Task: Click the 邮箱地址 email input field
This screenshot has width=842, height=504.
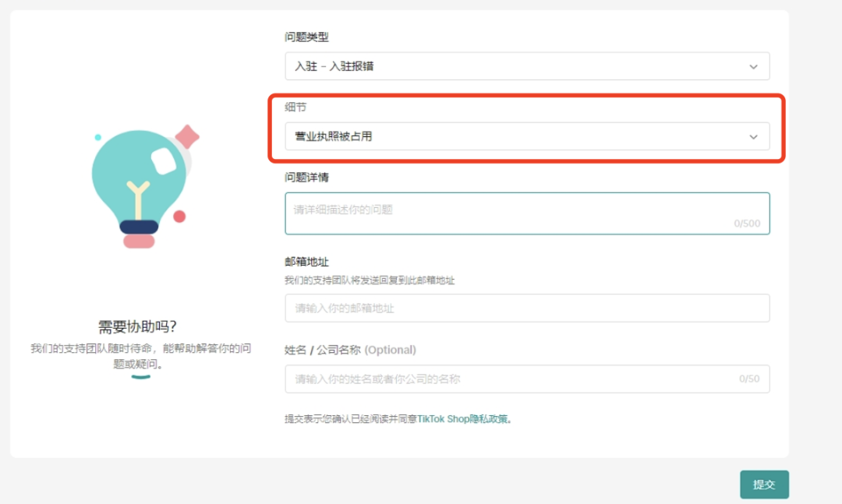Action: coord(527,308)
